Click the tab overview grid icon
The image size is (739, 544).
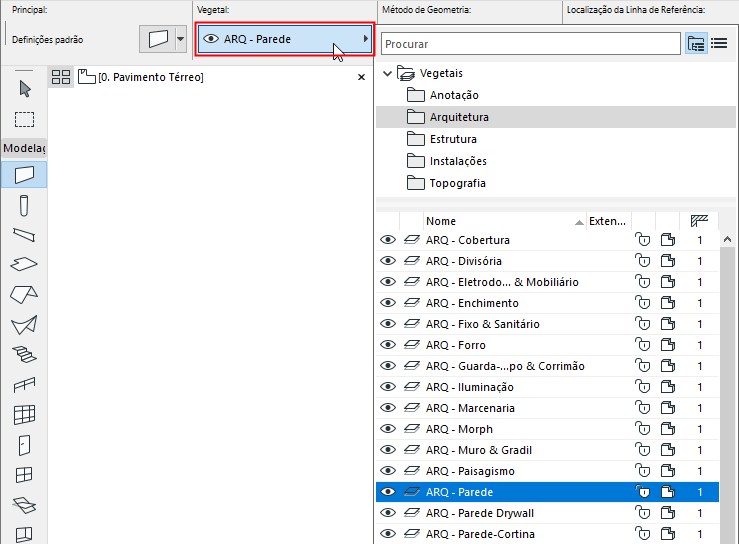click(61, 77)
